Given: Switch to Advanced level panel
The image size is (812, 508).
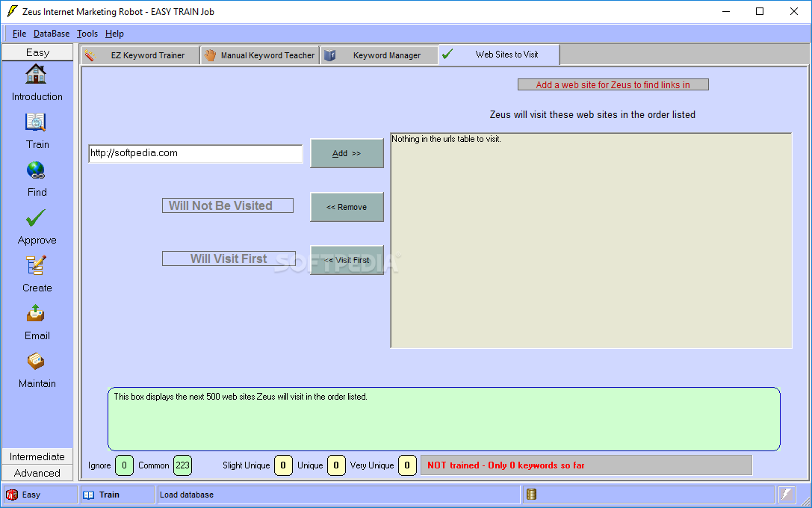Looking at the screenshot, I should point(37,473).
